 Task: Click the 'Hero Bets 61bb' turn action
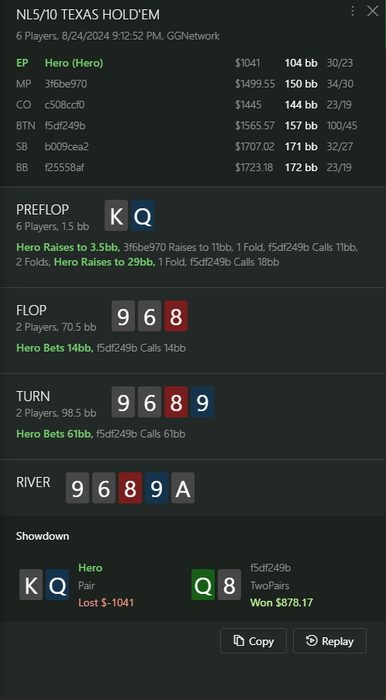click(x=54, y=434)
